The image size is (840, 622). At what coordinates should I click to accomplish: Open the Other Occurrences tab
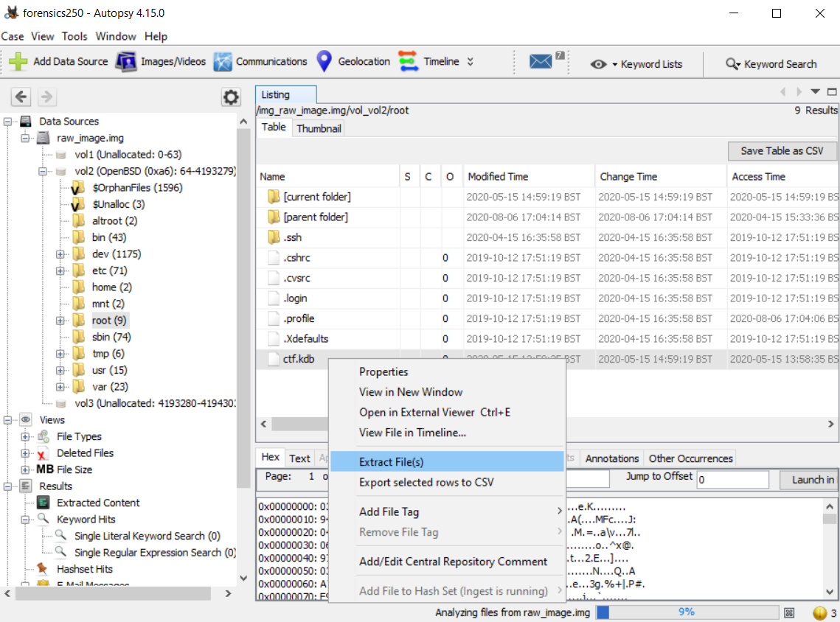click(x=690, y=458)
